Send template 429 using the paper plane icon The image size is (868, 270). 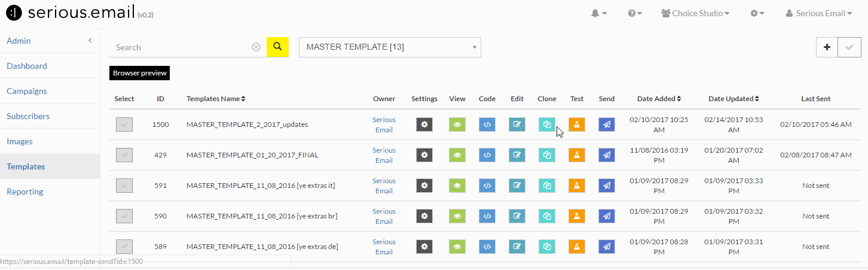click(607, 155)
